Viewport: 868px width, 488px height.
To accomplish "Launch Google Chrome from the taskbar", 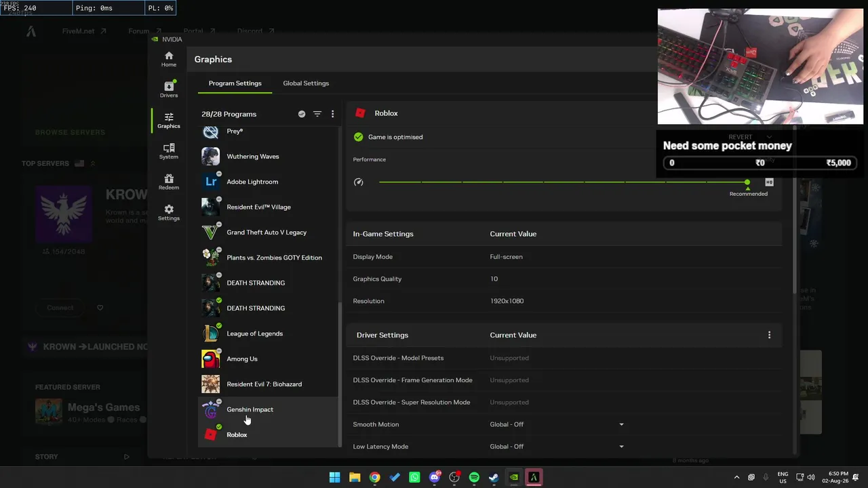I will pos(374,477).
